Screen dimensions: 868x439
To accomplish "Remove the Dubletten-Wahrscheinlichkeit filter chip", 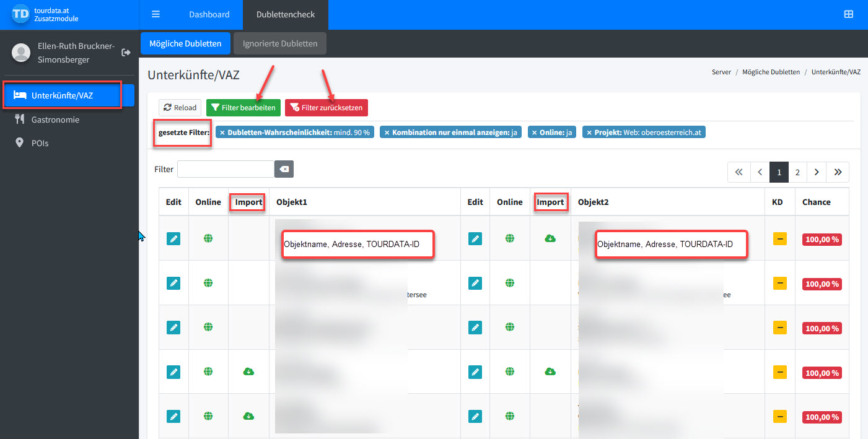I will 222,133.
